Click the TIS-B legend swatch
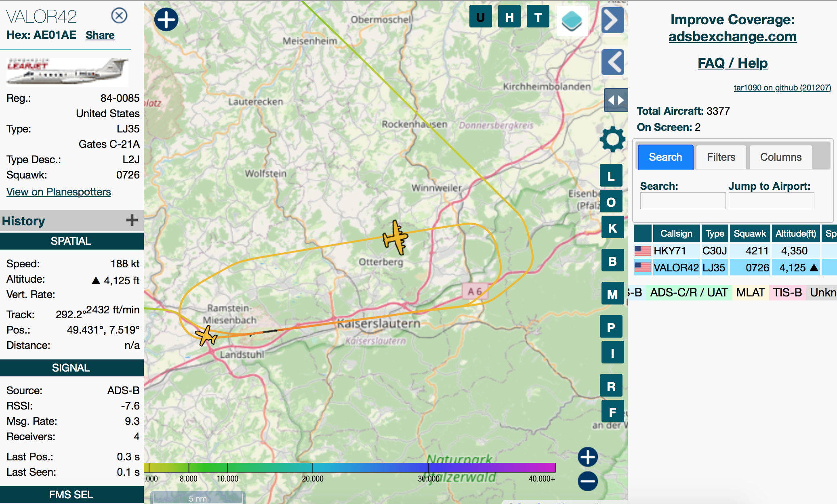 tap(787, 292)
